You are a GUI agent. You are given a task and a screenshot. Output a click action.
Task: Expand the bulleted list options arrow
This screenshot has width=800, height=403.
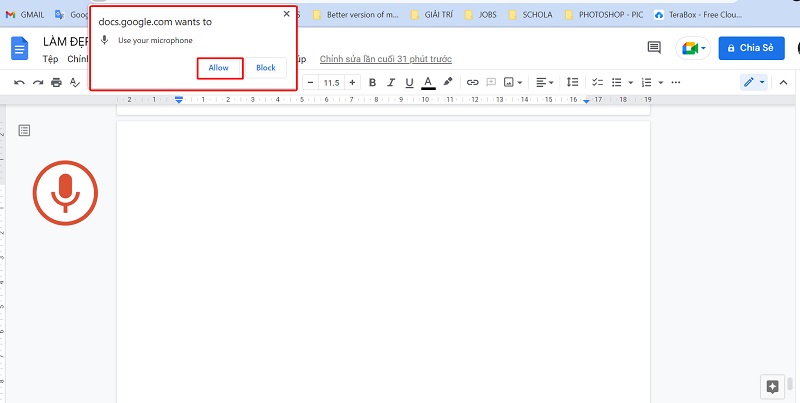[x=631, y=83]
